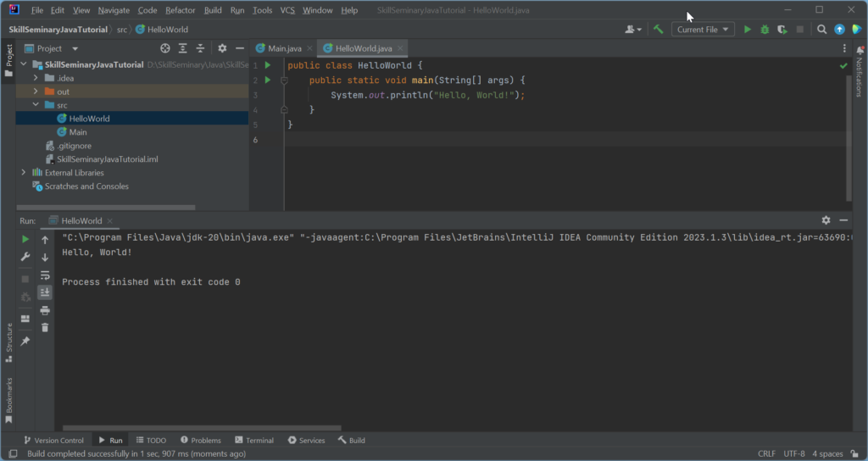Clear console with the trash icon
The width and height of the screenshot is (868, 461).
click(x=45, y=328)
